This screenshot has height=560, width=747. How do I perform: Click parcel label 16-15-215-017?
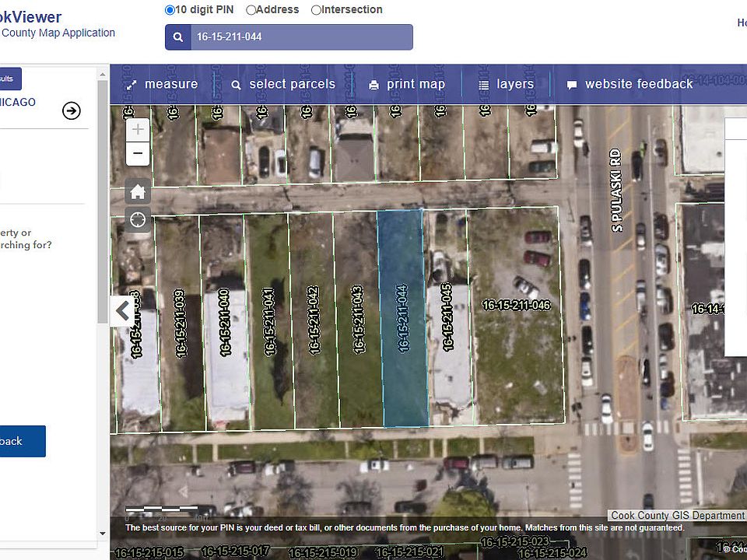[x=236, y=551]
